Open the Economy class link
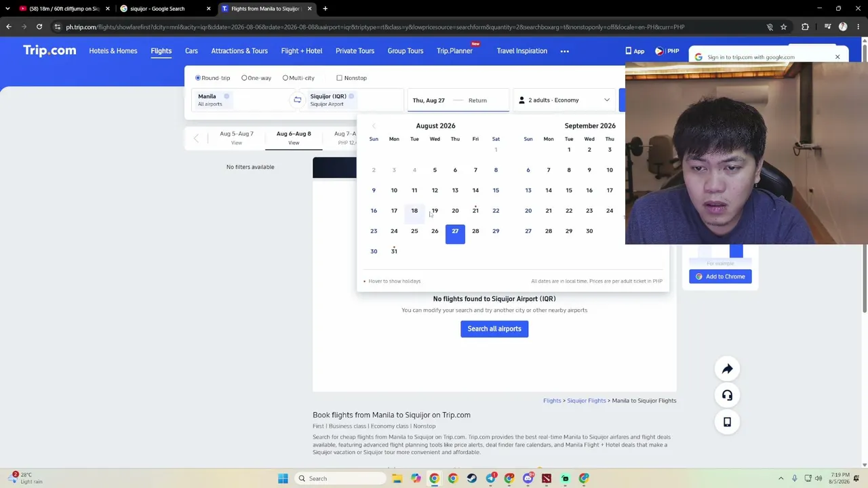Viewport: 868px width, 488px height. coord(390,426)
